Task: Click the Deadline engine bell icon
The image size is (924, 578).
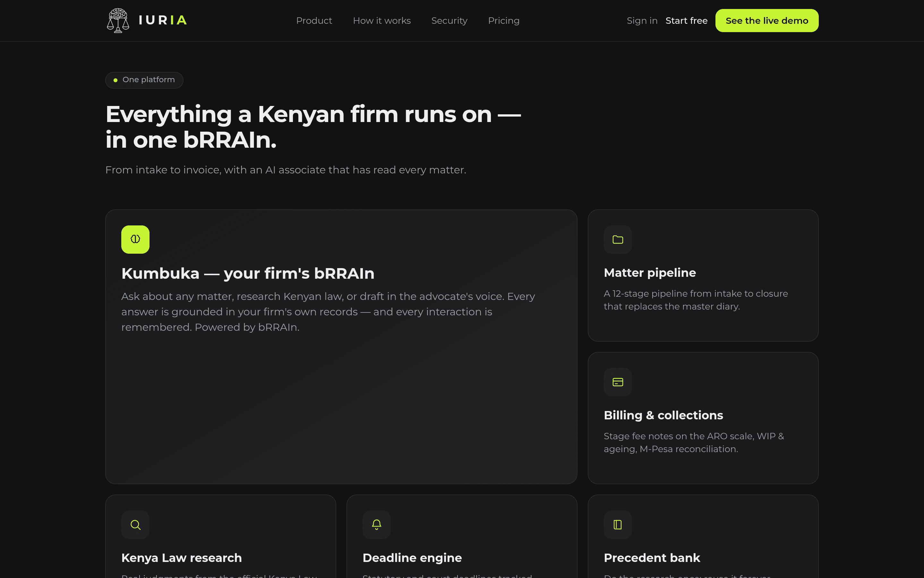Action: point(376,524)
